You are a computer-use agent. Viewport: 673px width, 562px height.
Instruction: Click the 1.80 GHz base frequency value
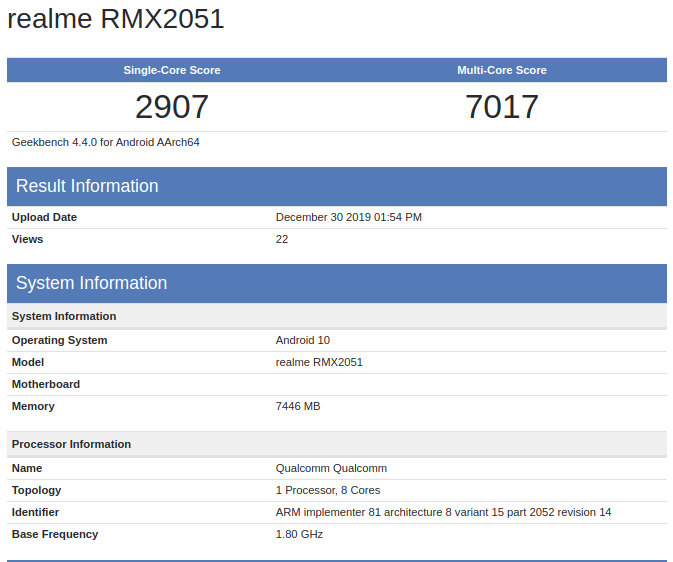pyautogui.click(x=299, y=534)
